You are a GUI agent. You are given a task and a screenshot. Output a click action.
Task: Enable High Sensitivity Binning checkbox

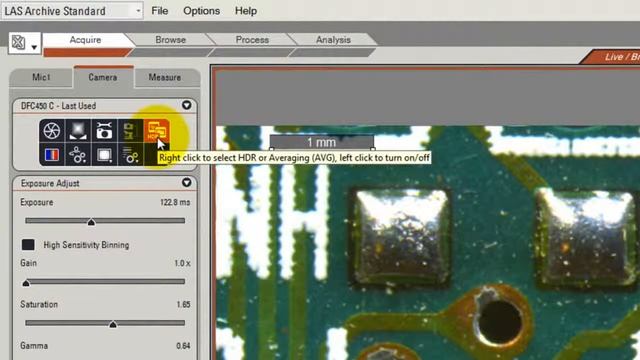(28, 244)
